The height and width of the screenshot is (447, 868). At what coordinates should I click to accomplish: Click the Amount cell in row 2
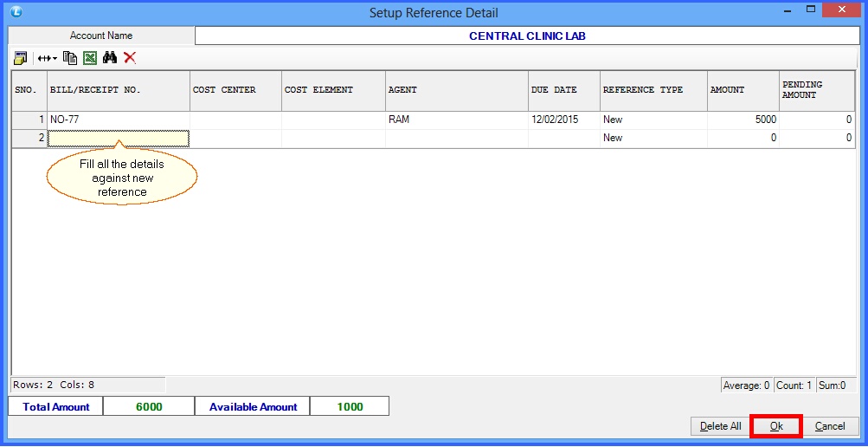(x=743, y=138)
